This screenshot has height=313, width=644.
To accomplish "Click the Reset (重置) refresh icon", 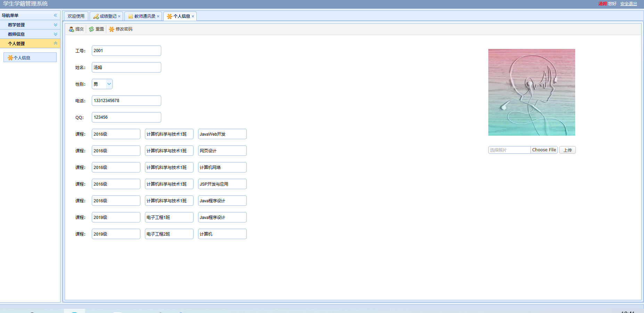I will (91, 29).
